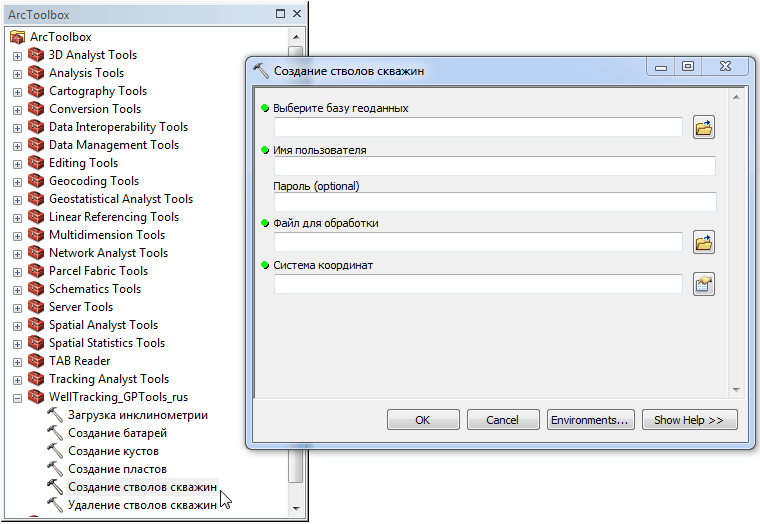Click the browse icon beside Файл для обработки
Screen dimensions: 760x524
pos(704,242)
